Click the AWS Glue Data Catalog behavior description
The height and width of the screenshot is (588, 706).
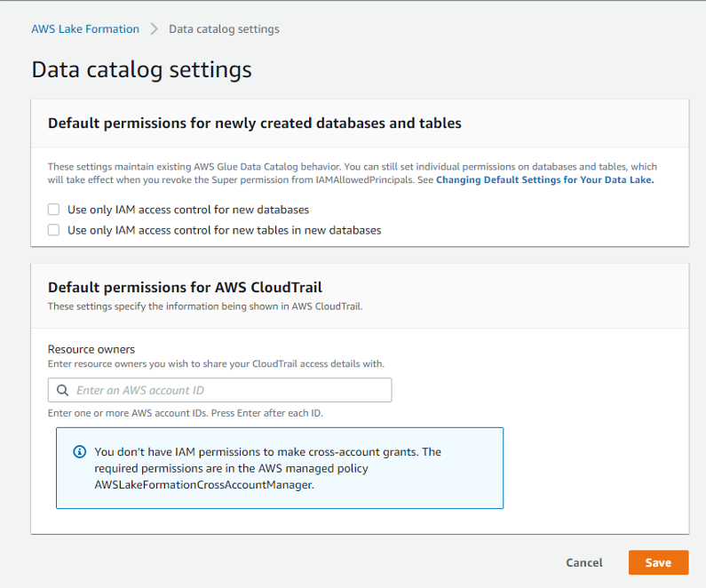point(352,167)
